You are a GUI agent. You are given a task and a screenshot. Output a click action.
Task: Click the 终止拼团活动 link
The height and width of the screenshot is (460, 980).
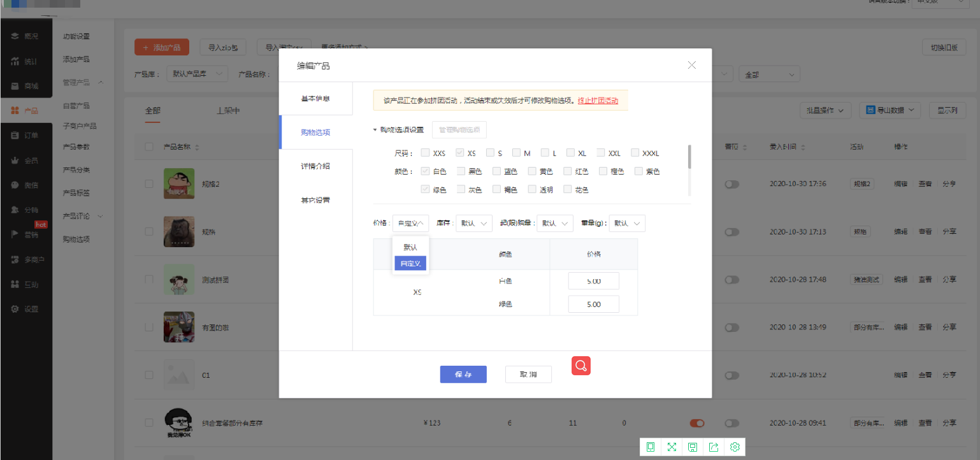pyautogui.click(x=598, y=101)
